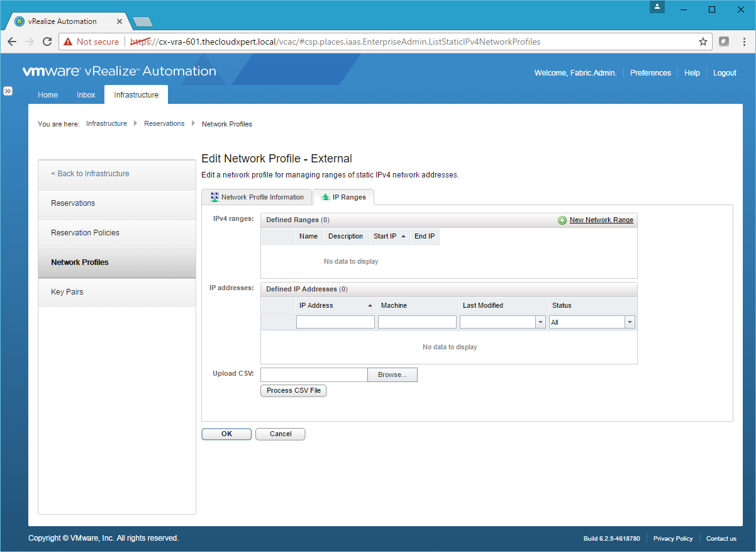Viewport: 756px width, 552px height.
Task: Expand the left panel with double-arrow icon
Action: point(8,91)
